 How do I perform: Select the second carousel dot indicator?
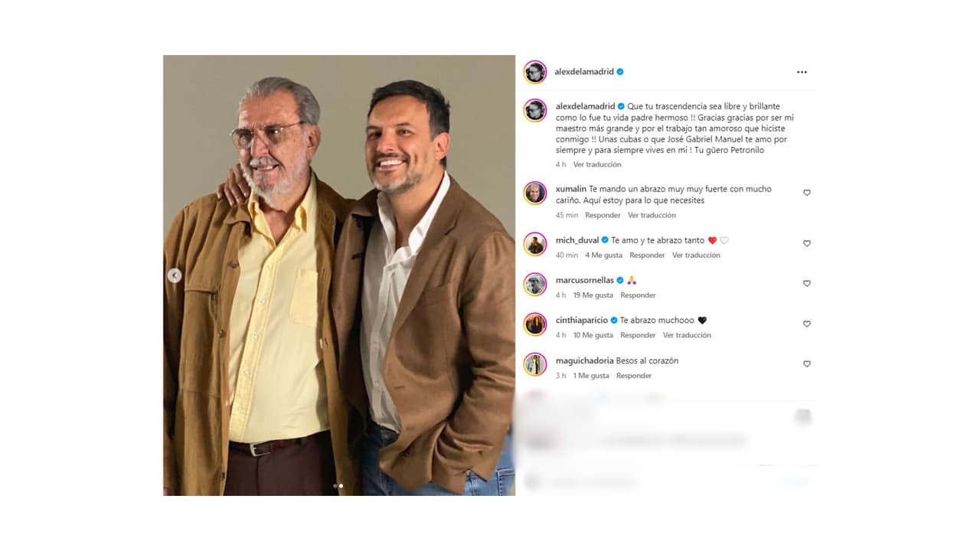[341, 484]
